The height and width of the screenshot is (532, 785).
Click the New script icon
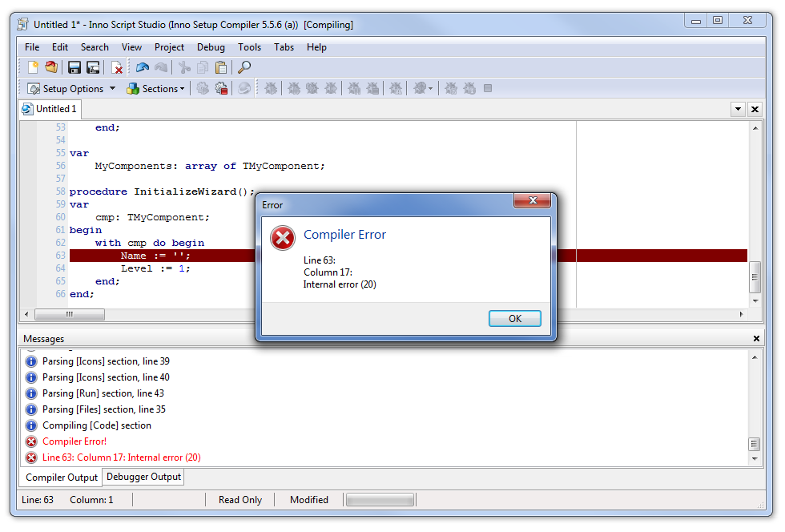[x=33, y=68]
